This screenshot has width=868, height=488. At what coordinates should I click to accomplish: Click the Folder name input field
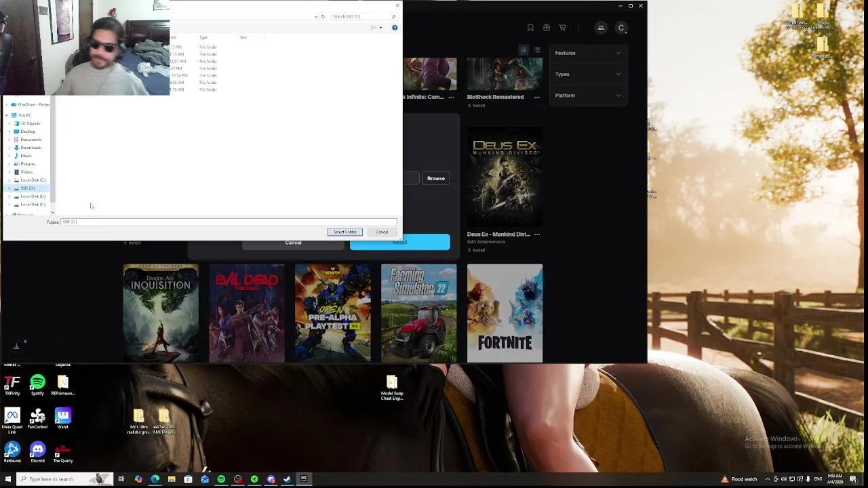tap(229, 222)
